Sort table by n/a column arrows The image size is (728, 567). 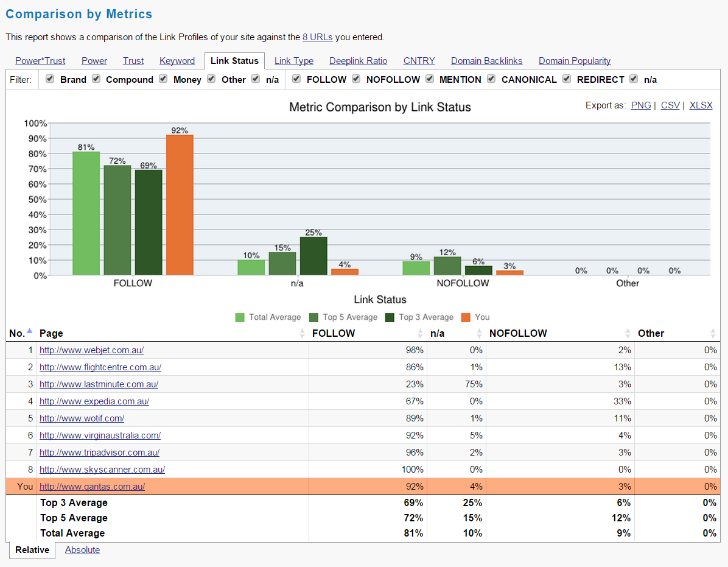(x=479, y=334)
